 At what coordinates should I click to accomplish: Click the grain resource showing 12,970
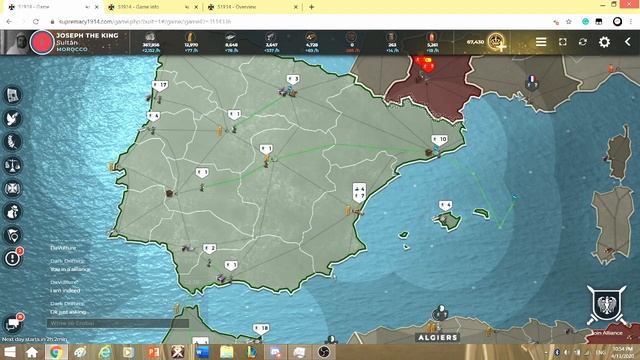[191, 42]
